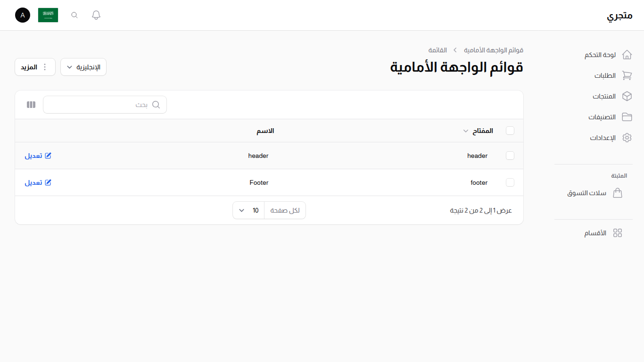Open the الإنجليزية language dropdown
Screen dimensions: 644x362
pyautogui.click(x=83, y=67)
